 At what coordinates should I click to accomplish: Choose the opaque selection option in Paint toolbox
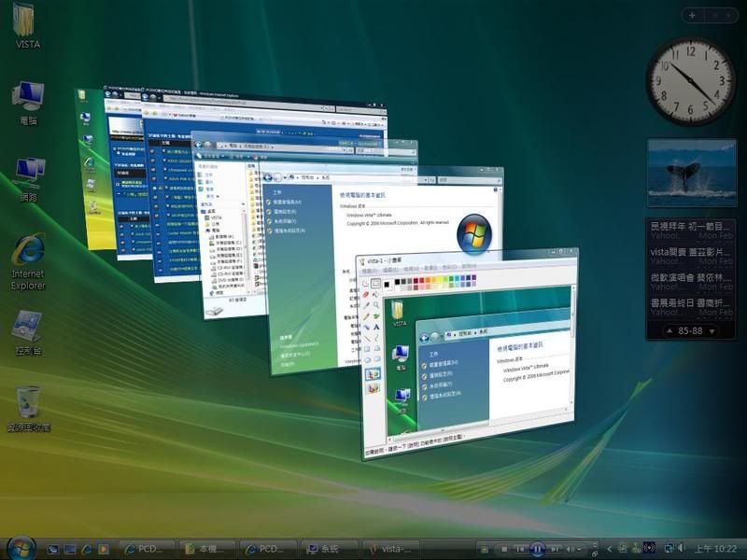[373, 374]
